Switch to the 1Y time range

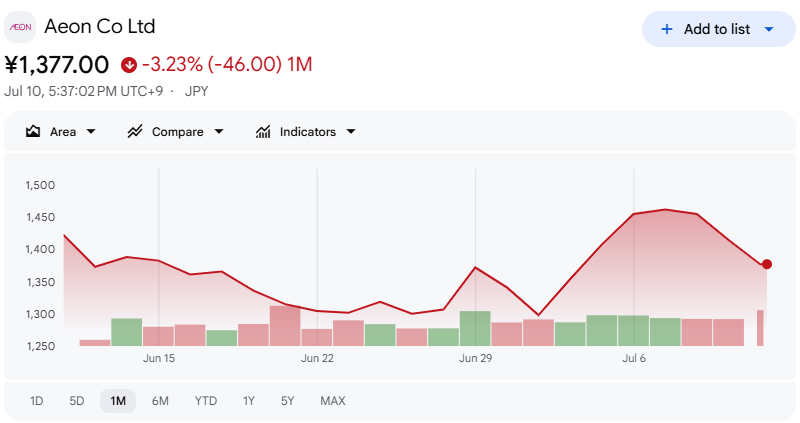pyautogui.click(x=248, y=401)
